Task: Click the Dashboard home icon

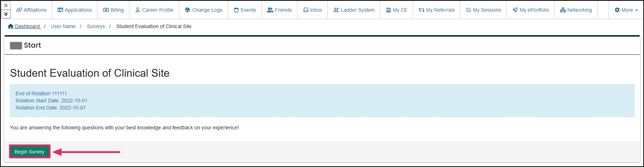Action: click(x=11, y=26)
